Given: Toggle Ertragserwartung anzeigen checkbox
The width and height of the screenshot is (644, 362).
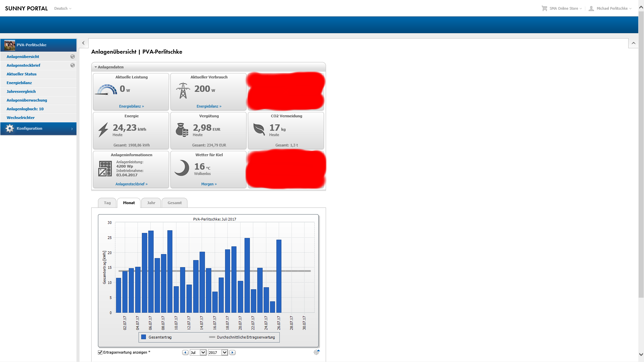Looking at the screenshot, I should coord(100,352).
